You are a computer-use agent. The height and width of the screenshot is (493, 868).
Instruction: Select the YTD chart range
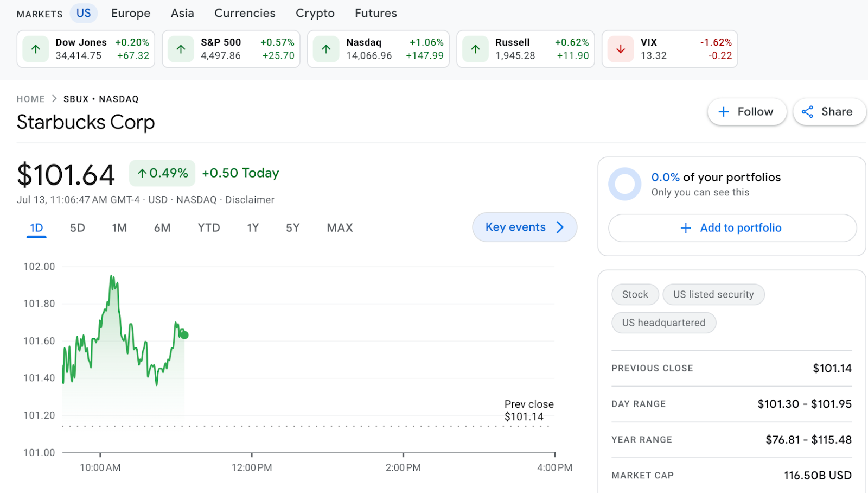point(209,228)
